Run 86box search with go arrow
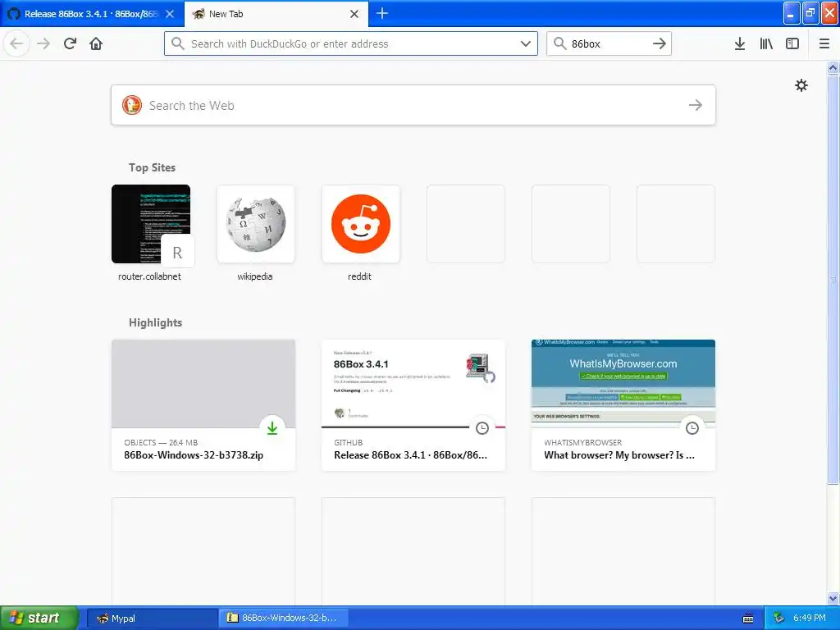This screenshot has height=630, width=840. (x=660, y=43)
